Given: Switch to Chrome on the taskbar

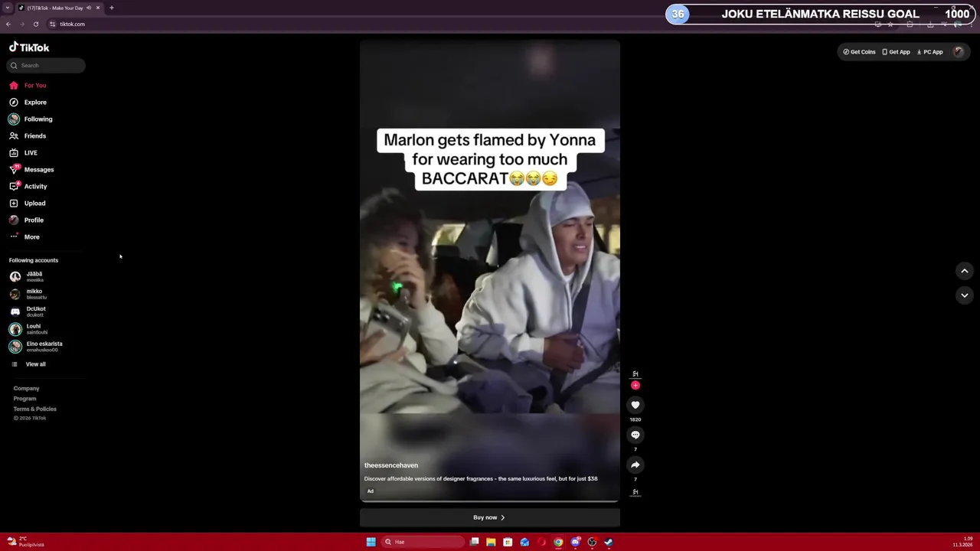Looking at the screenshot, I should tap(558, 542).
